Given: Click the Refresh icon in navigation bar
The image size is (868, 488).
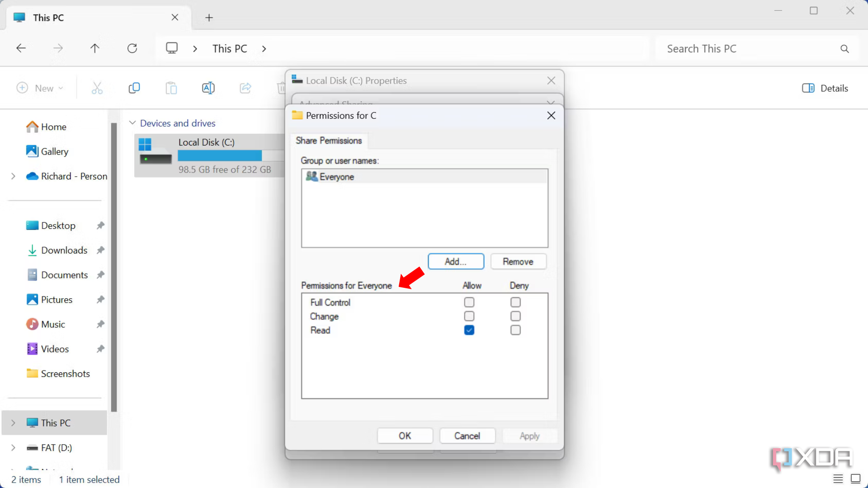Looking at the screenshot, I should 132,48.
